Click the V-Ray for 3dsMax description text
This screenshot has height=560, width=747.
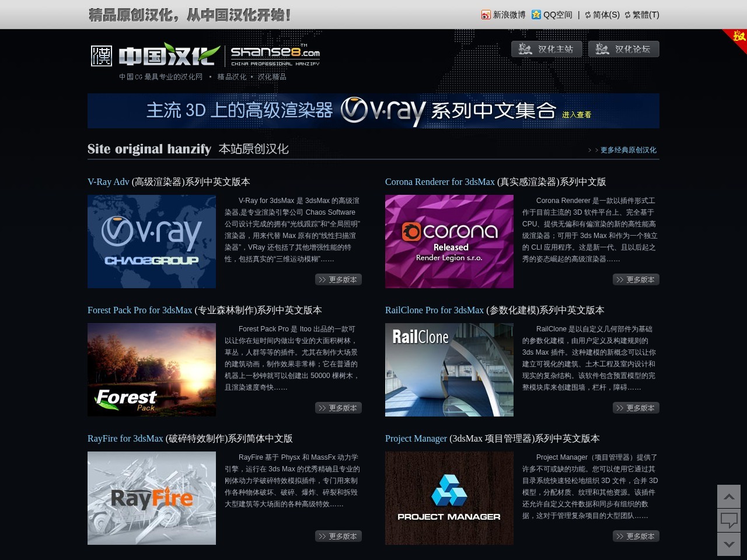[x=292, y=230]
